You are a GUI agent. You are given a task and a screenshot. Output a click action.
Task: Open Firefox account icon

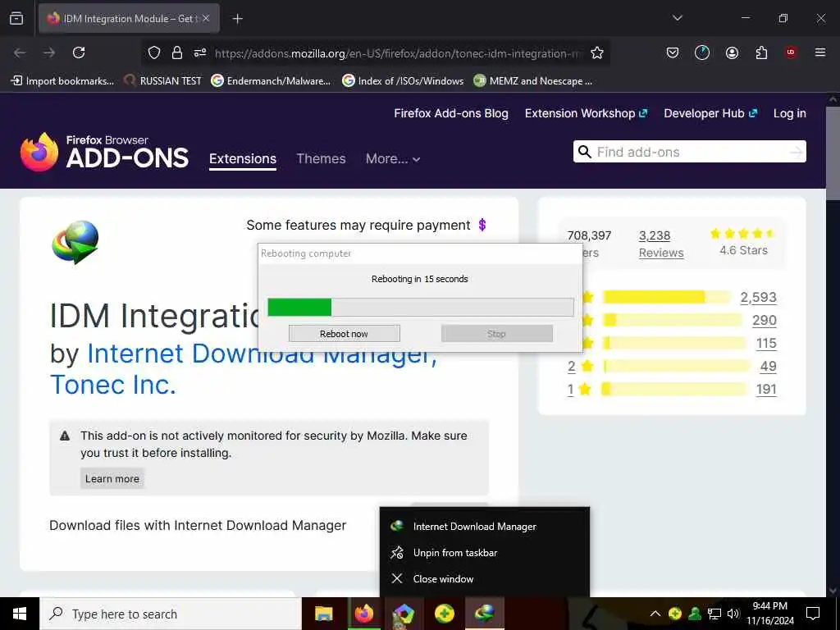732,52
